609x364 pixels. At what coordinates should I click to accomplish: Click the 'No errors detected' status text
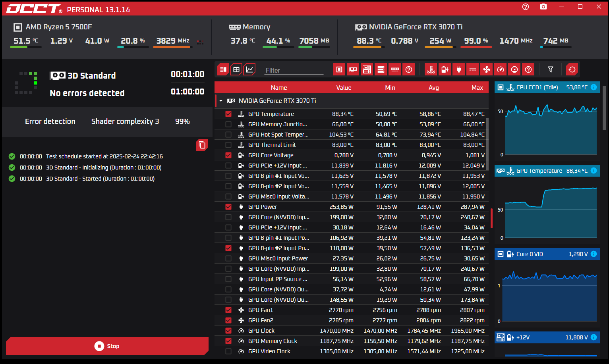[87, 93]
